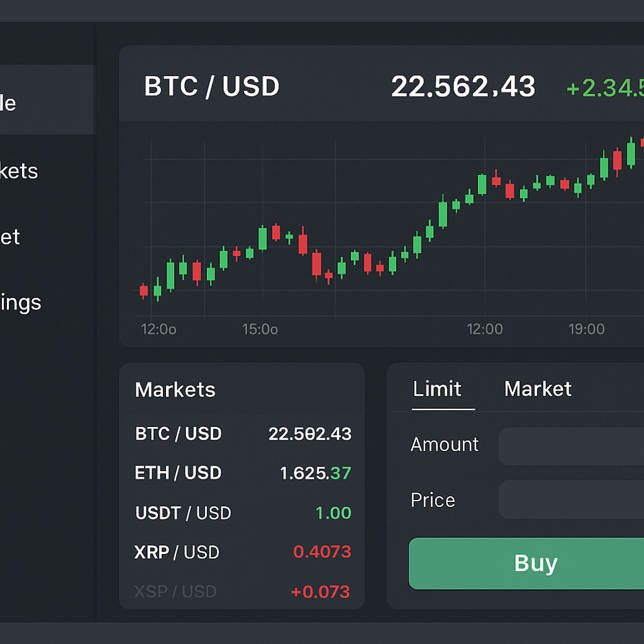Switch to the Market order tab
Image resolution: width=644 pixels, height=644 pixels.
point(538,389)
